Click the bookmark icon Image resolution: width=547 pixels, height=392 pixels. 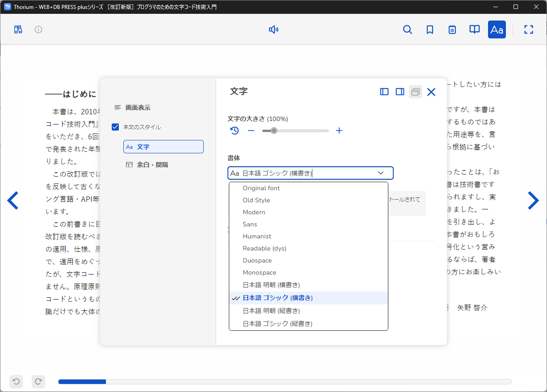point(430,29)
